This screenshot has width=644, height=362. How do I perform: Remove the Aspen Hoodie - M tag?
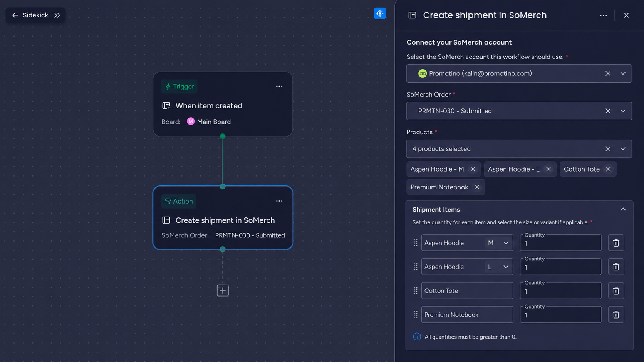(x=473, y=169)
